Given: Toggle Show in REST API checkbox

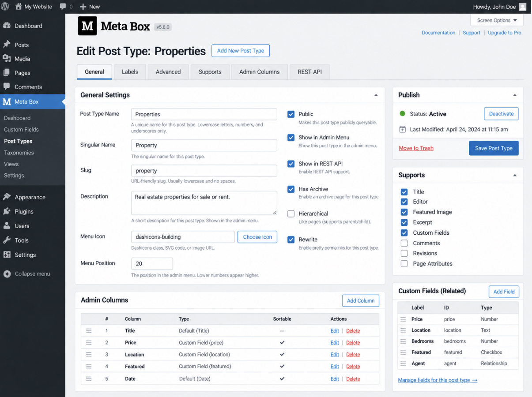Looking at the screenshot, I should point(291,164).
